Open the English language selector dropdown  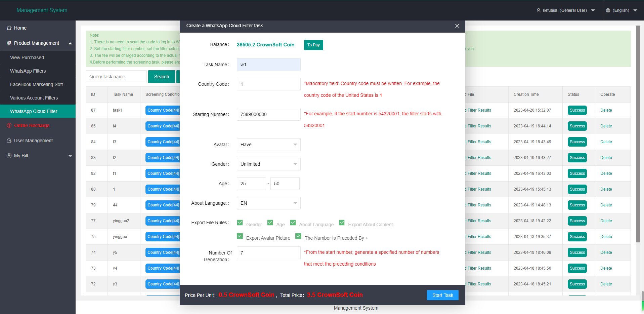[621, 10]
